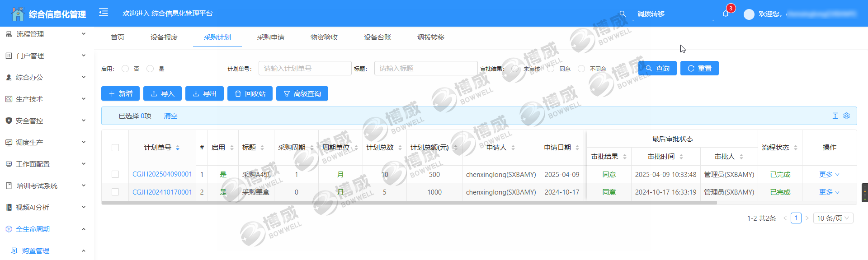Open plan link CGJH202410170001
This screenshot has width=868, height=260.
pos(162,192)
